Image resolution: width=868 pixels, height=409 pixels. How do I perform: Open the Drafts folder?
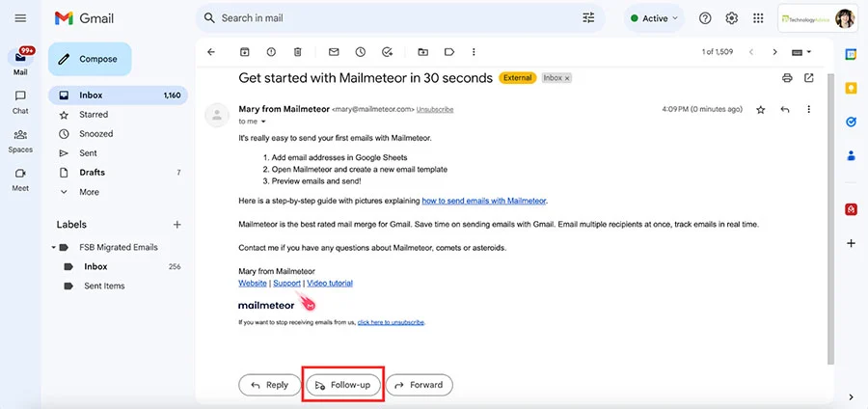coord(118,173)
